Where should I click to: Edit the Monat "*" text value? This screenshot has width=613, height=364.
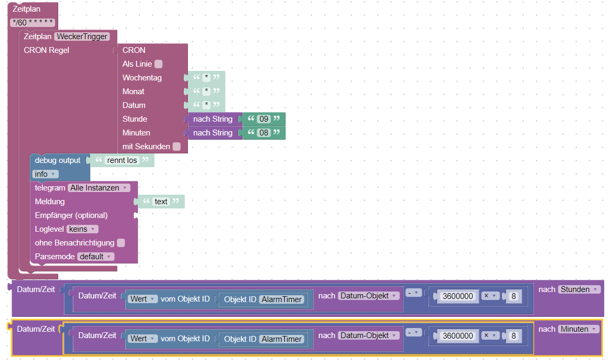(206, 91)
